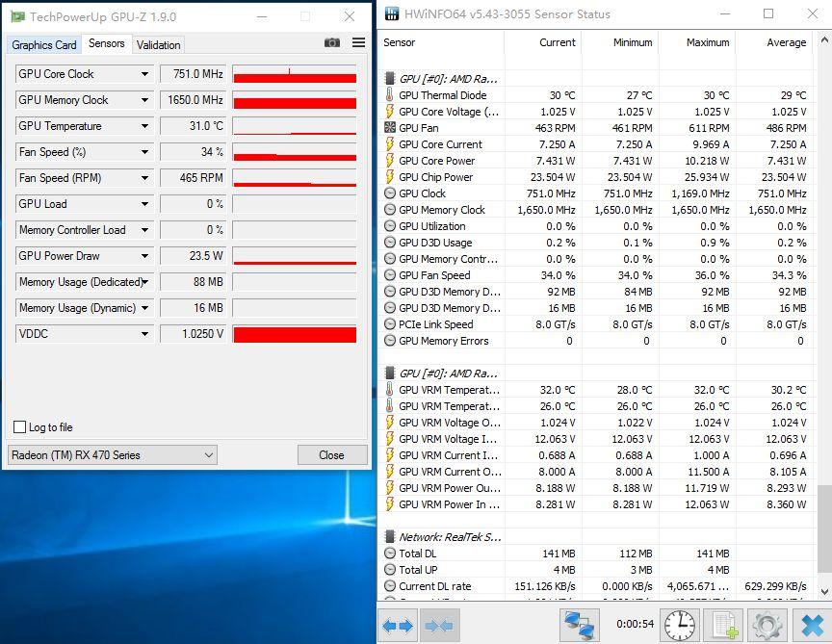Click the Close button in GPU-Z
This screenshot has height=644, width=832.
(331, 455)
